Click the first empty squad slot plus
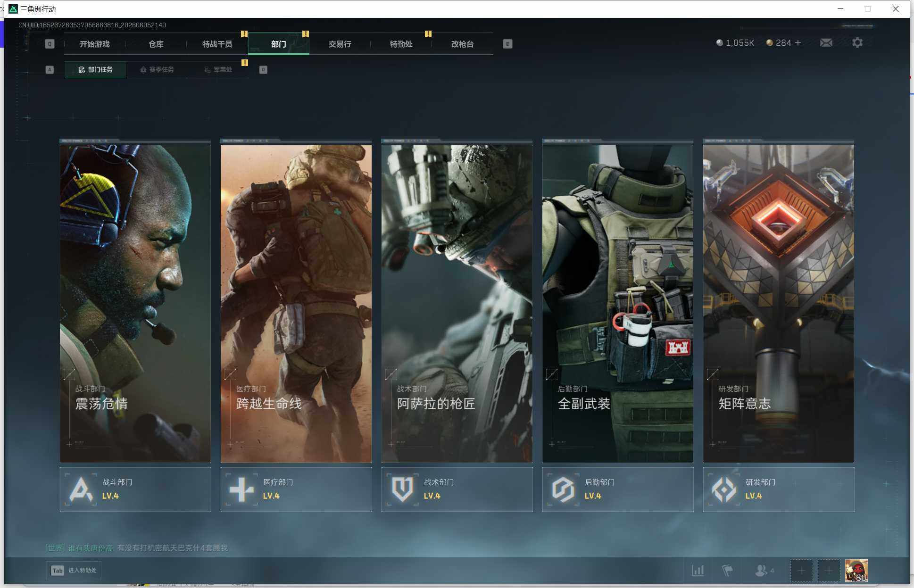Screen dimensions: 914x588 (x=801, y=571)
